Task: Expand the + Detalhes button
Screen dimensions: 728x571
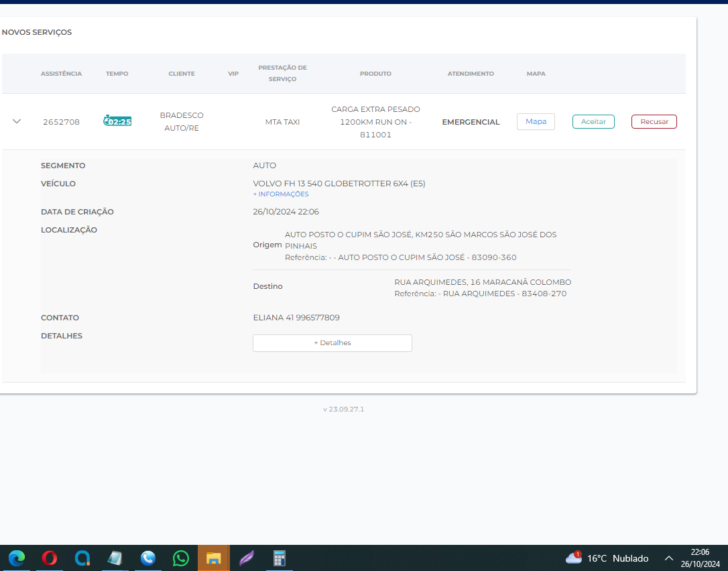Action: (x=332, y=343)
